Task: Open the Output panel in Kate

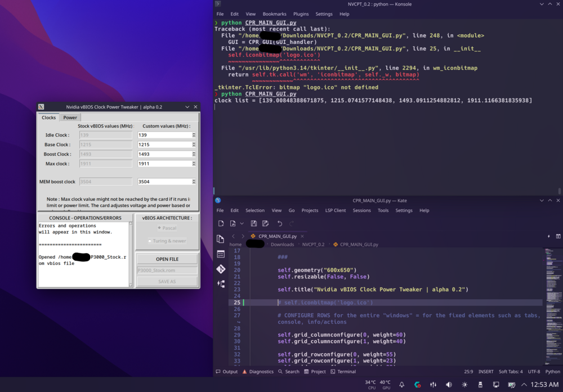Action: [x=226, y=372]
